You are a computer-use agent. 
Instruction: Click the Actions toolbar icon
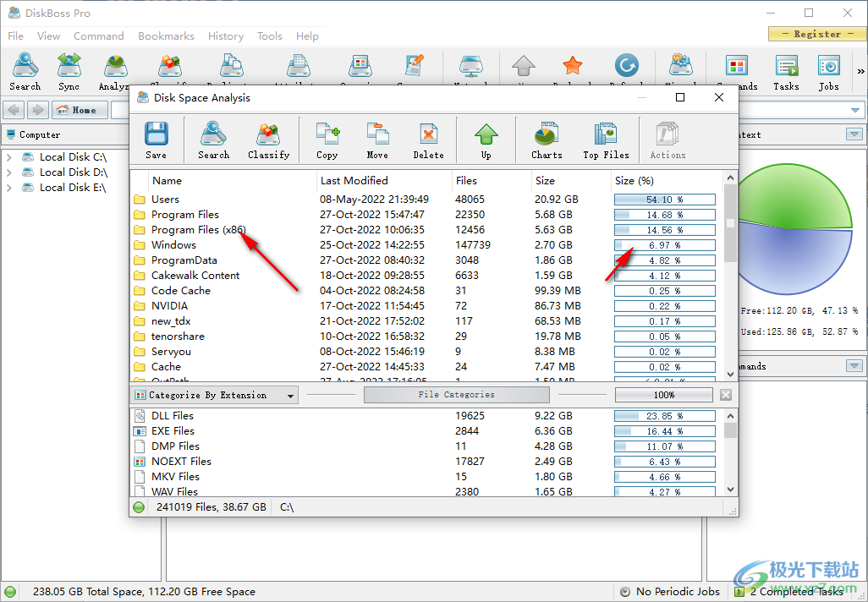point(667,140)
